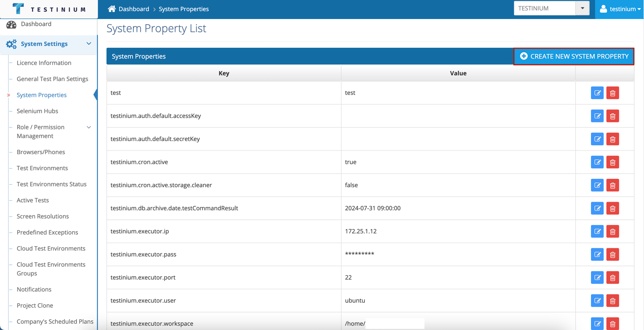Click the 2024-07-31 09:00:00 value

(x=373, y=208)
